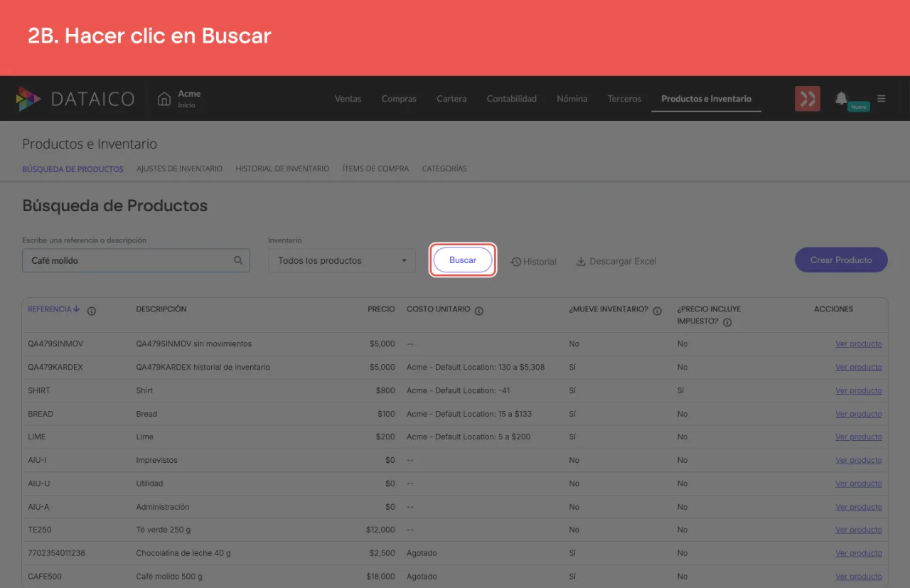910x588 pixels.
Task: Switch to Ítems de Compra tab
Action: pyautogui.click(x=375, y=169)
